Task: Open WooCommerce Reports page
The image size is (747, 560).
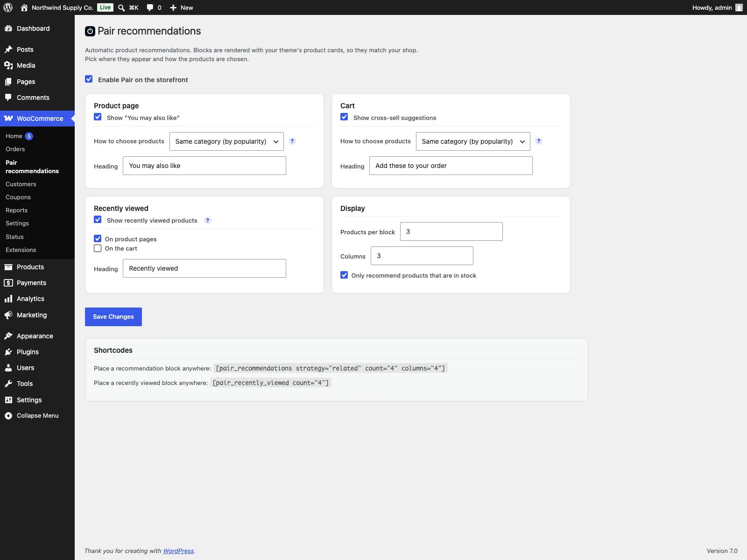Action: [x=17, y=210]
